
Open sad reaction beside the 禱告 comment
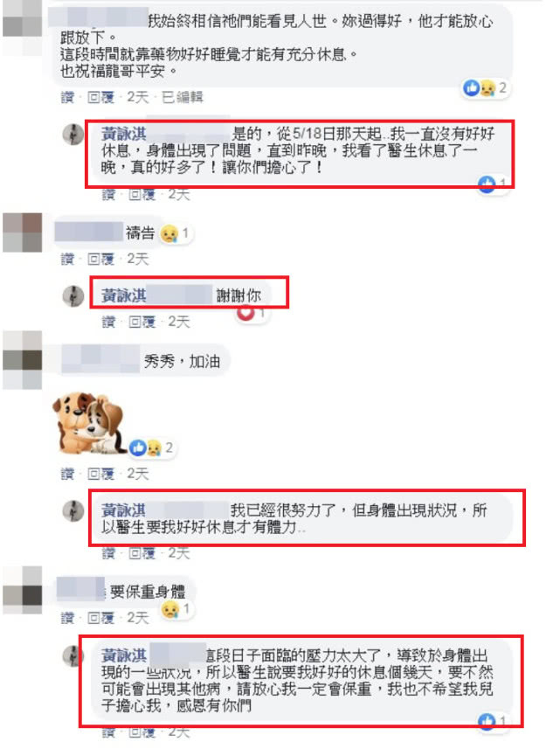pyautogui.click(x=176, y=233)
